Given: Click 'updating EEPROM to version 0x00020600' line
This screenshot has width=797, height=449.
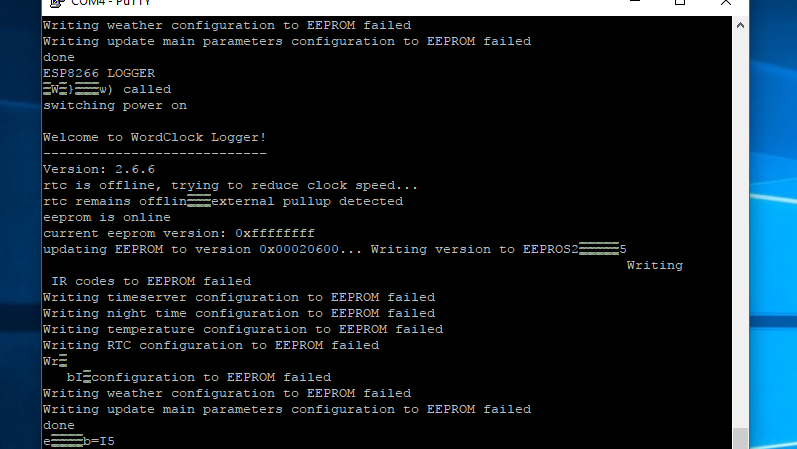Looking at the screenshot, I should [x=202, y=249].
